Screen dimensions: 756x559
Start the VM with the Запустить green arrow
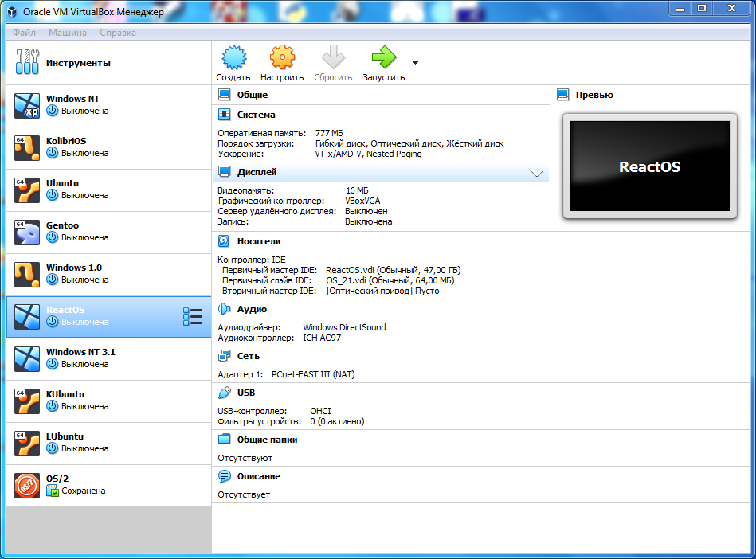pyautogui.click(x=384, y=58)
